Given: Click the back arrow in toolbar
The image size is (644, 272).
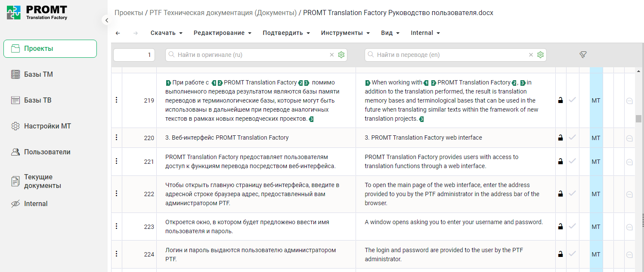Looking at the screenshot, I should 118,33.
